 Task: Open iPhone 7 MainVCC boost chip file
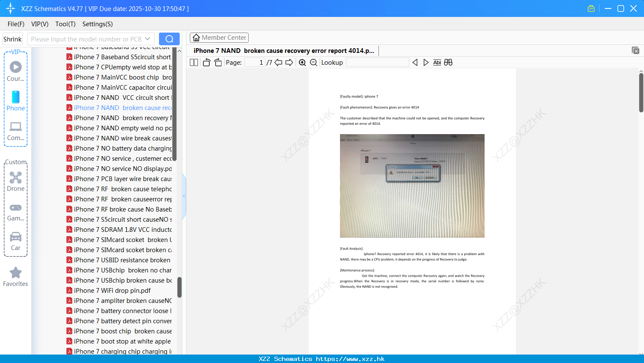click(119, 77)
